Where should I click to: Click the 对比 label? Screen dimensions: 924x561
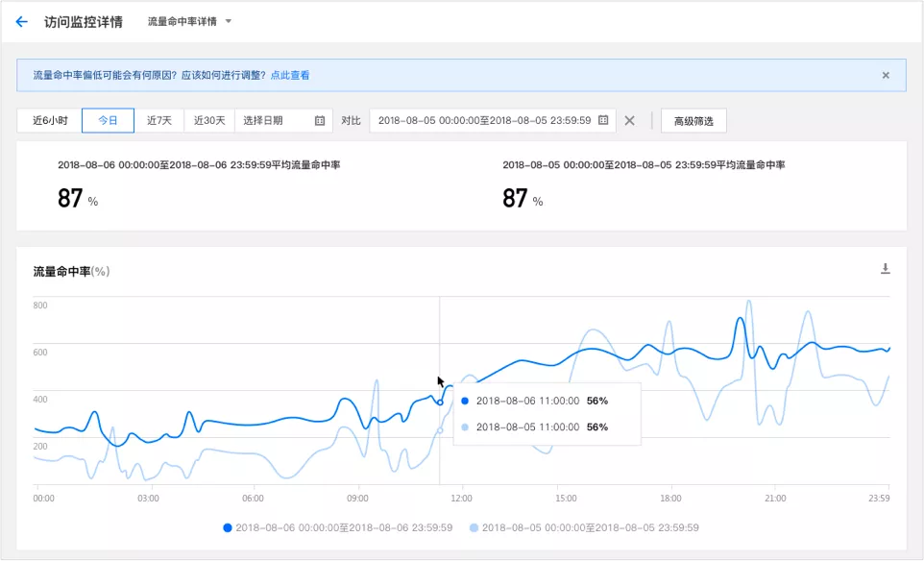coord(351,121)
